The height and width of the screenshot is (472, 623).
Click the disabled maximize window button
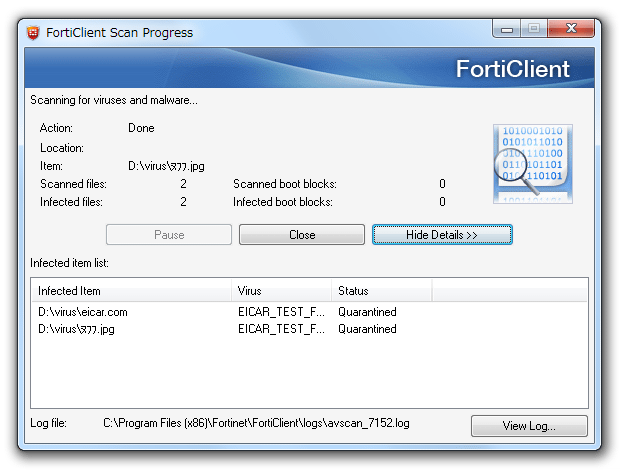pos(534,29)
